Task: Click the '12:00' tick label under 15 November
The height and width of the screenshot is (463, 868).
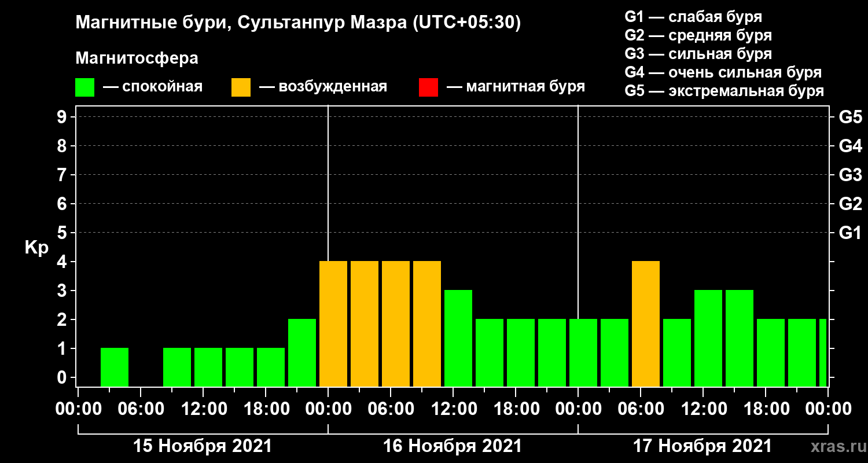Action: pyautogui.click(x=203, y=409)
